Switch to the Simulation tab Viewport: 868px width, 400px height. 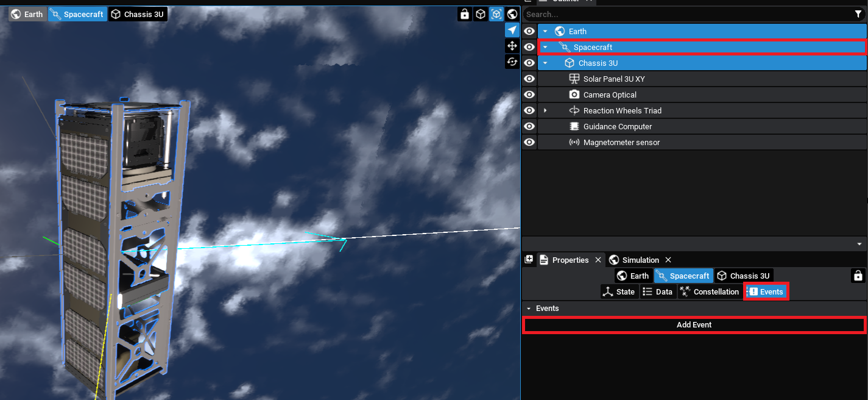[x=640, y=260]
